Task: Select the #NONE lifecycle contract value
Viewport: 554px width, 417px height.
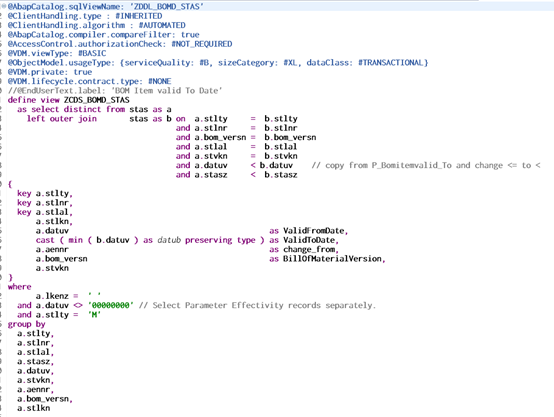Action: 159,81
